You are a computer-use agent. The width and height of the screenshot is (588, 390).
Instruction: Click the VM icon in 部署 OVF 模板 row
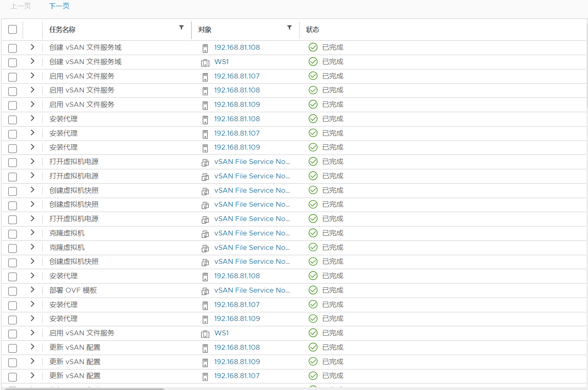tap(205, 291)
